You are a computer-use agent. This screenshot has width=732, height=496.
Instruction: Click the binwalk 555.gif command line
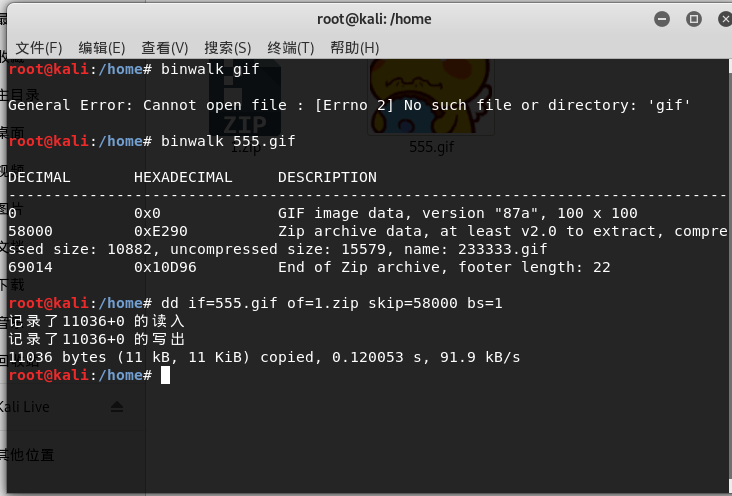228,141
